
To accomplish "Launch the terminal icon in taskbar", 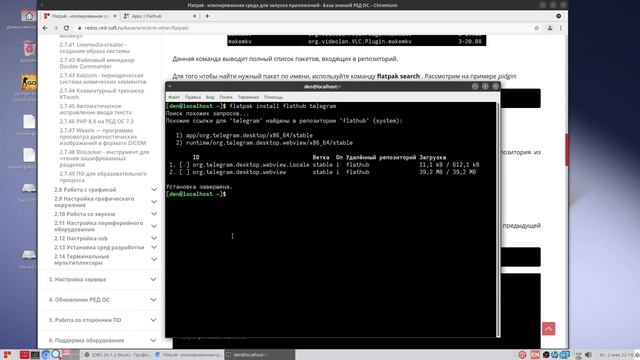I will (35, 355).
